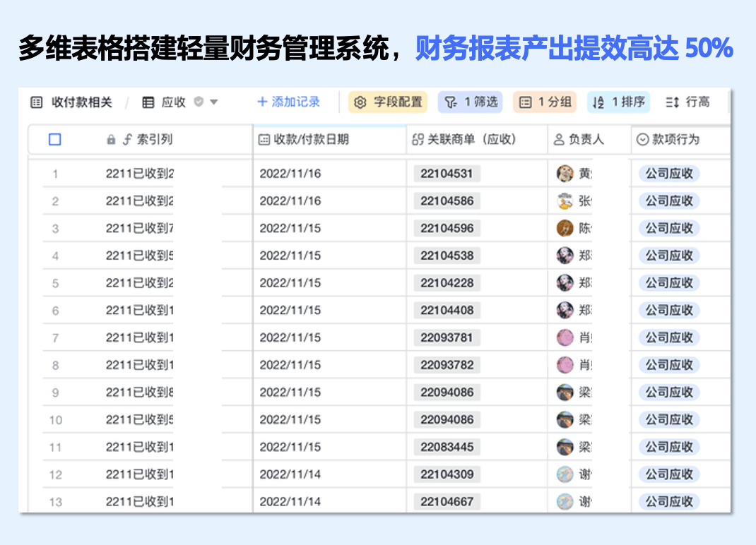Click the lock icon in 索引列 header

111,140
